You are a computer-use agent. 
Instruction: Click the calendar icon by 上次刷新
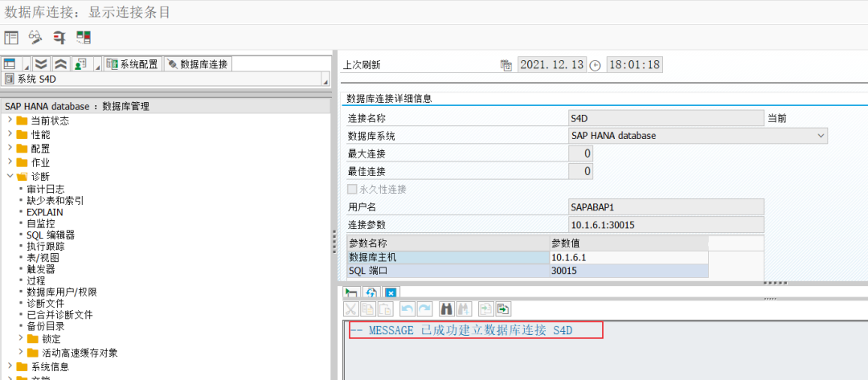(x=506, y=65)
